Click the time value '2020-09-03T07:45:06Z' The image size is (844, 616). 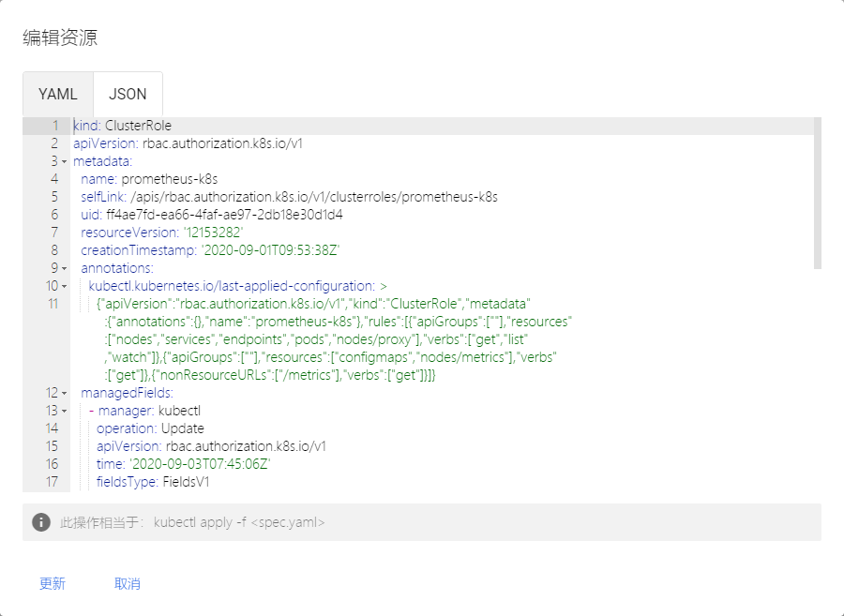200,464
